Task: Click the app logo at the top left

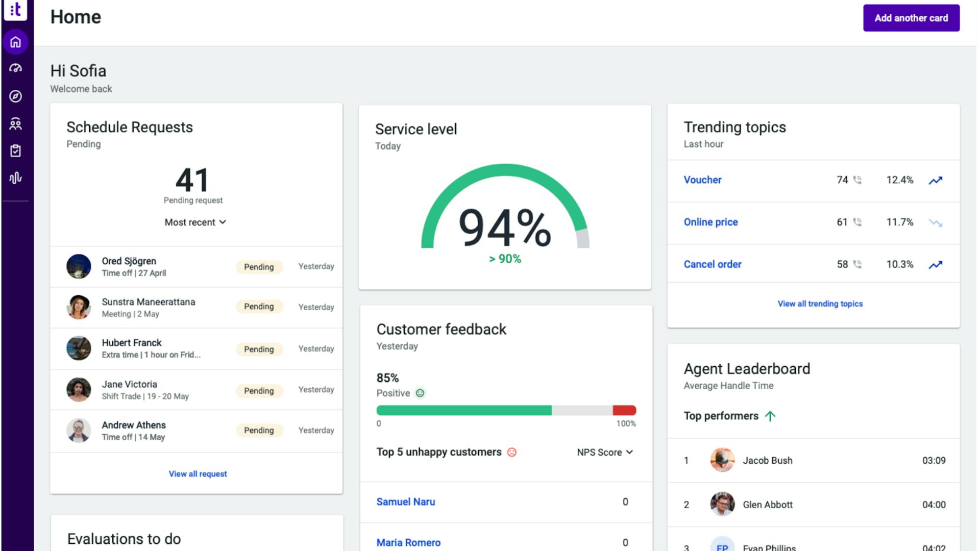Action: (15, 9)
